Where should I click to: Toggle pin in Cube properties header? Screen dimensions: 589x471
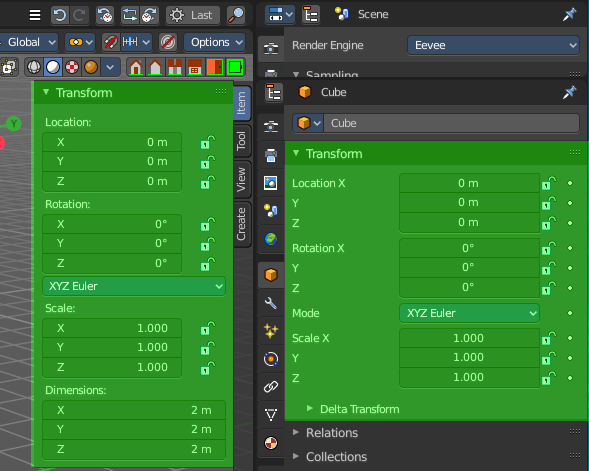pos(570,92)
